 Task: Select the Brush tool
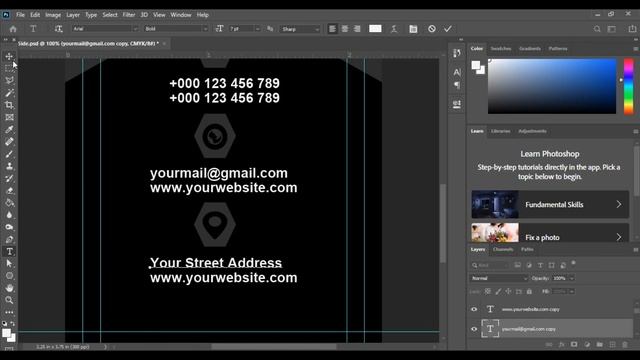(x=9, y=154)
